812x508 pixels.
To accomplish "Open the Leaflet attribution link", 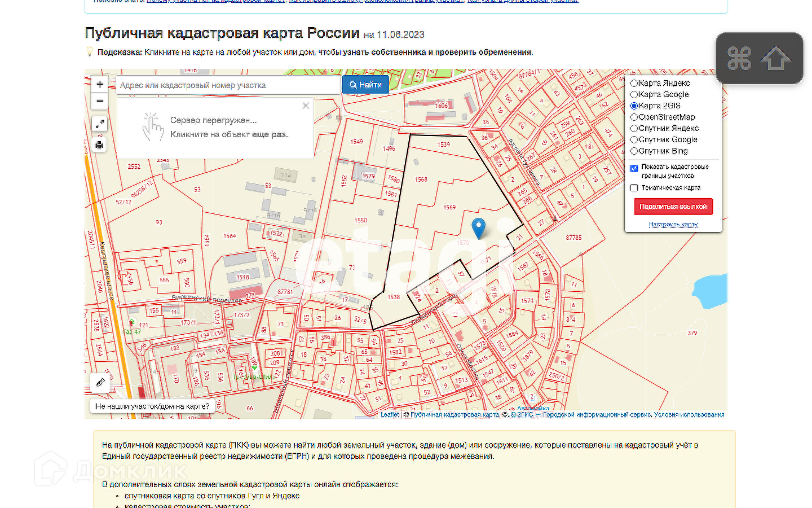I will coord(390,414).
